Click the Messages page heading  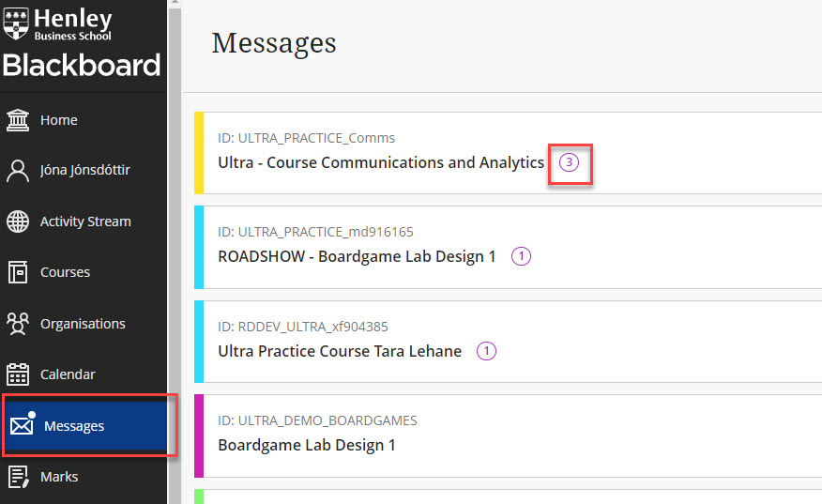(x=274, y=43)
